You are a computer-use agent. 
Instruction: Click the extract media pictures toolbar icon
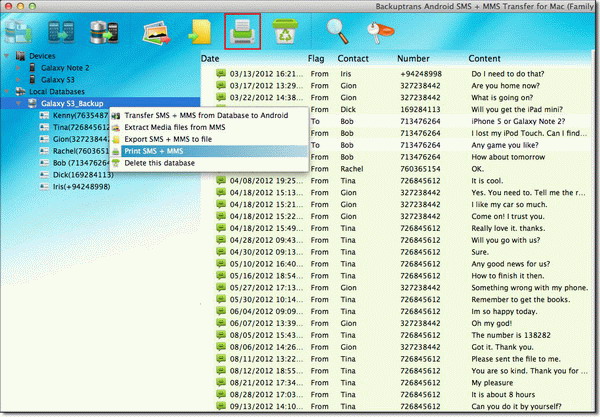(156, 34)
